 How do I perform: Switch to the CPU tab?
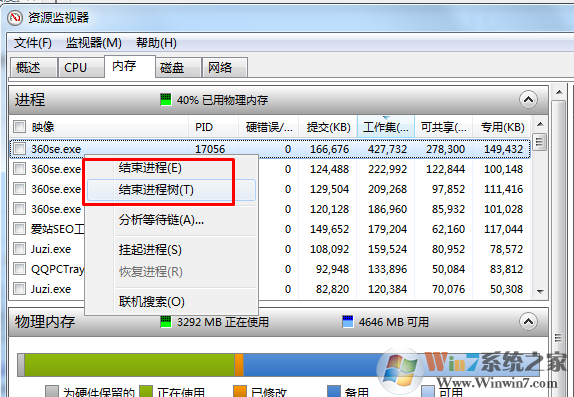tap(80, 67)
